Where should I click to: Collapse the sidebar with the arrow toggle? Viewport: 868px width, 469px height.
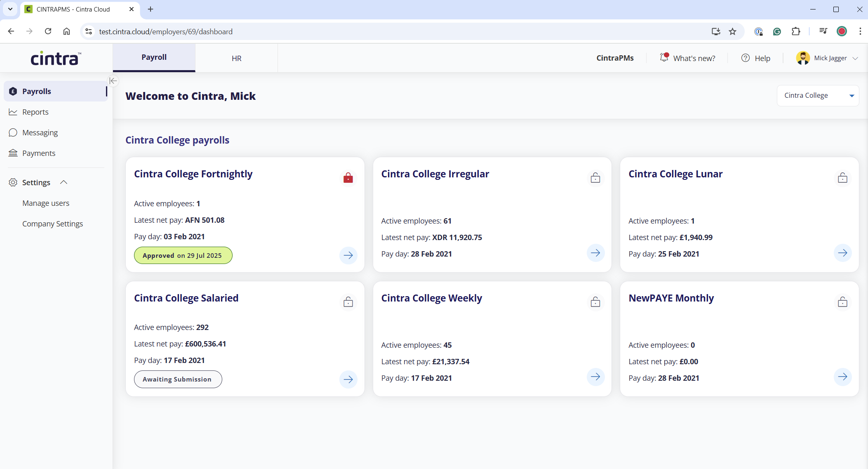coord(113,81)
